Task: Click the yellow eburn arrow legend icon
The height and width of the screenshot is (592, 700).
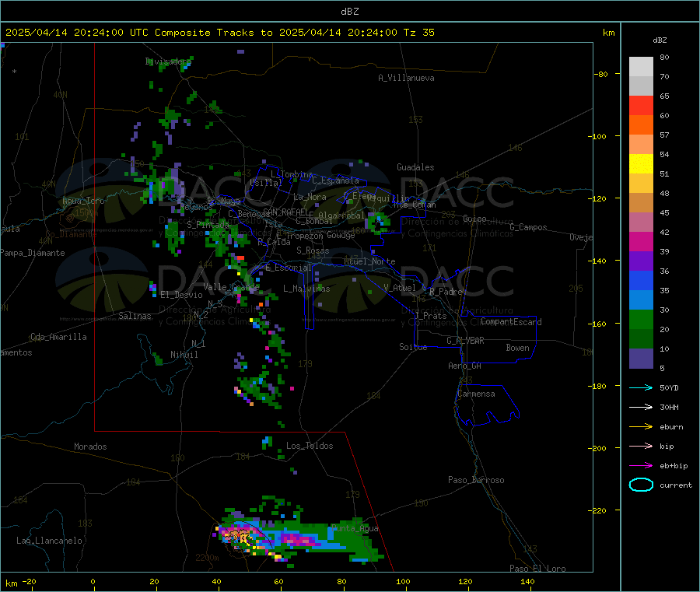Action: click(641, 427)
